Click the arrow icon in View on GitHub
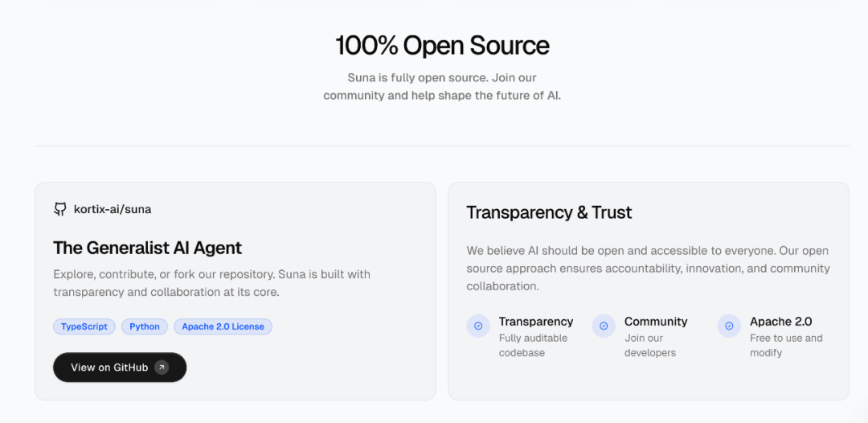Viewport: 868px width, 423px height. [161, 367]
